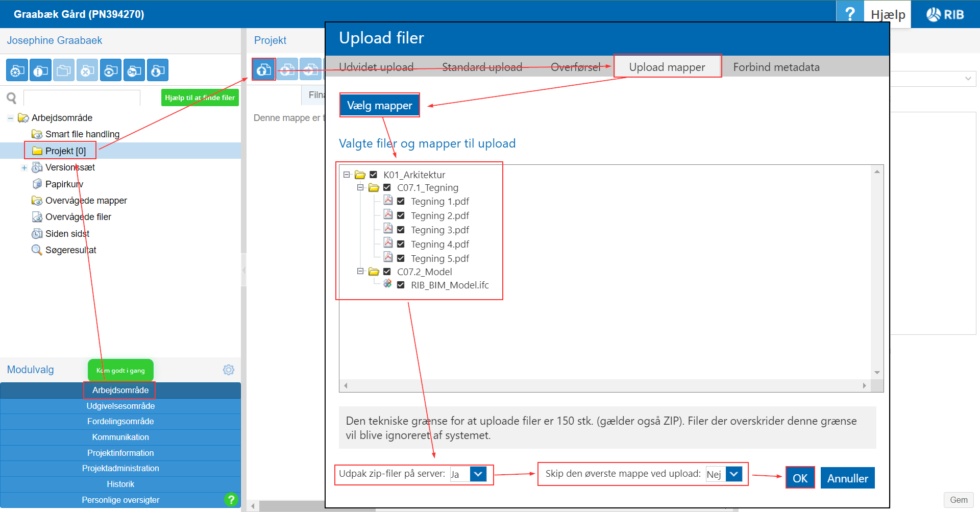
Task: Open folder permissions with the key icon
Action: point(134,70)
